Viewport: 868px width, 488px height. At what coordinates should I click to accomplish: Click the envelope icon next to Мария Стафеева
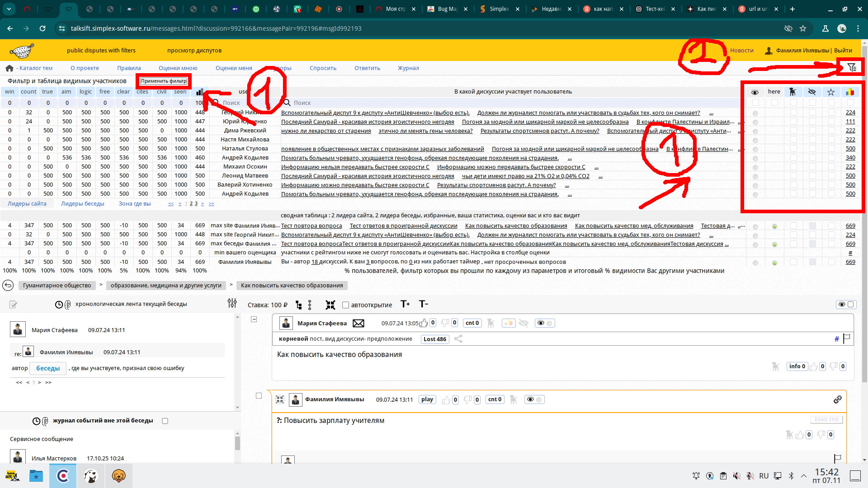[x=358, y=323]
